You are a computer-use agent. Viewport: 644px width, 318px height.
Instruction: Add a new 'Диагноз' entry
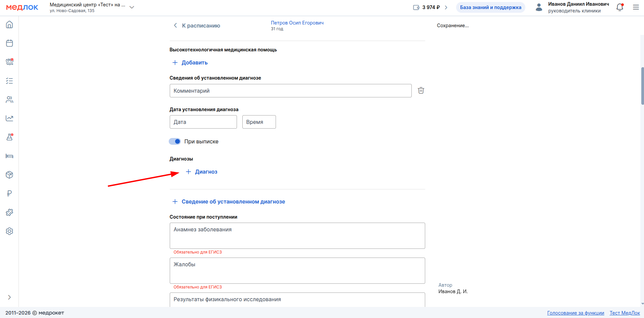(x=202, y=172)
